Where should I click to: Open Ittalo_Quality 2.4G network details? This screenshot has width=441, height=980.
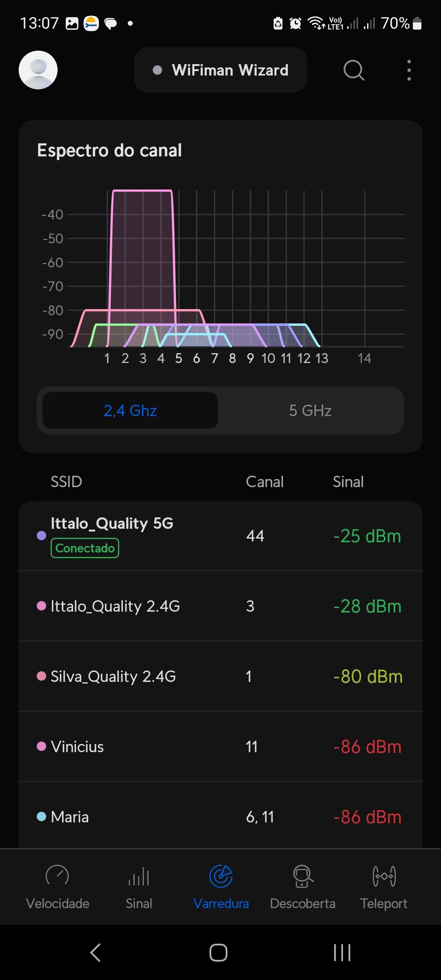(220, 606)
